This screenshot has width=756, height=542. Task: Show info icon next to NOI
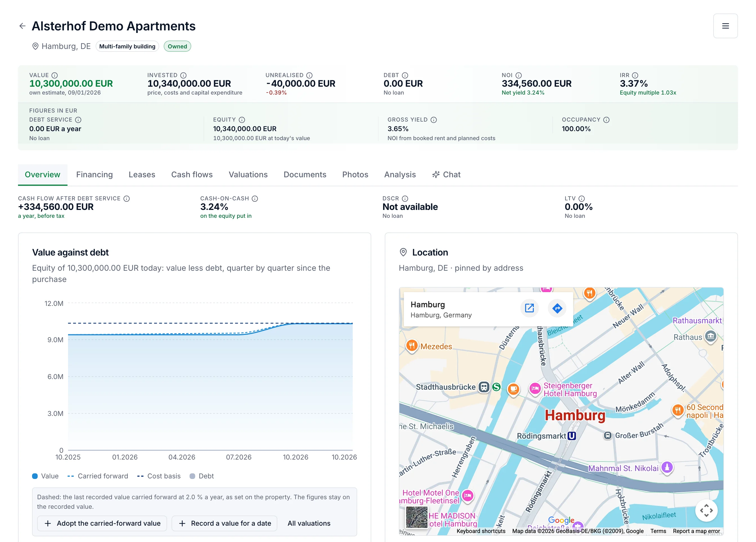click(x=519, y=75)
